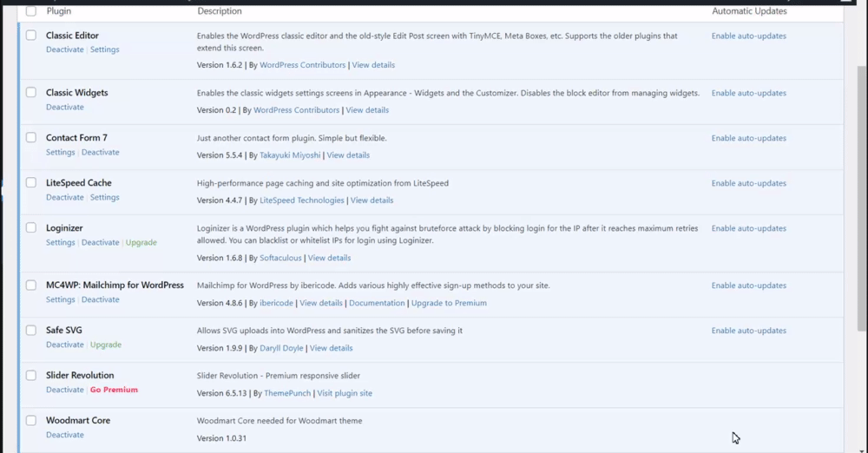View details for MC4WP Mailchimp
Viewport: 868px width, 453px height.
coord(321,303)
